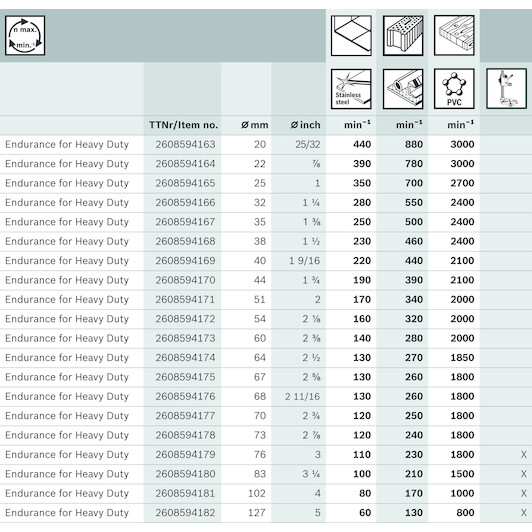532x532 pixels.
Task: Click the n max rotation speed icon
Action: [x=25, y=35]
